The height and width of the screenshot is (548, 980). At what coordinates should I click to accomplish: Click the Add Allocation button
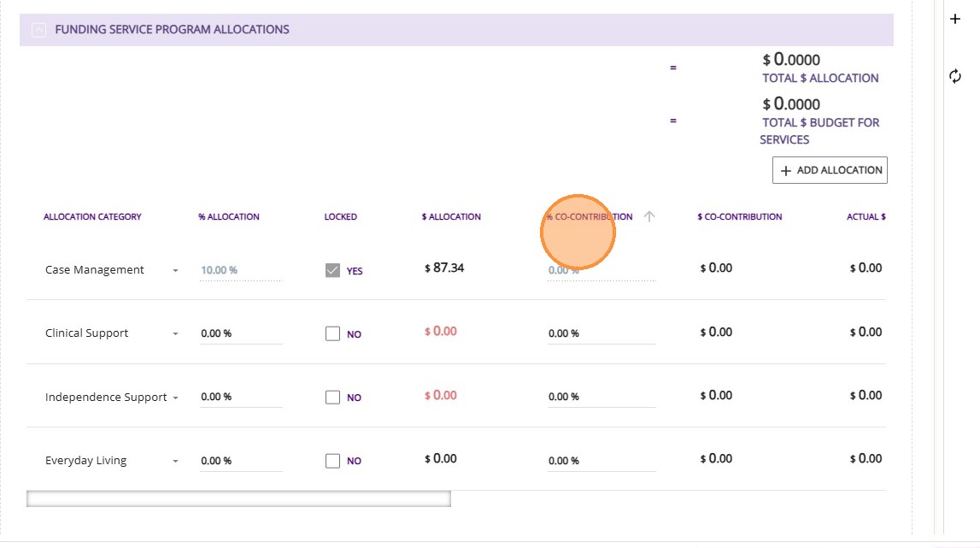click(x=830, y=170)
